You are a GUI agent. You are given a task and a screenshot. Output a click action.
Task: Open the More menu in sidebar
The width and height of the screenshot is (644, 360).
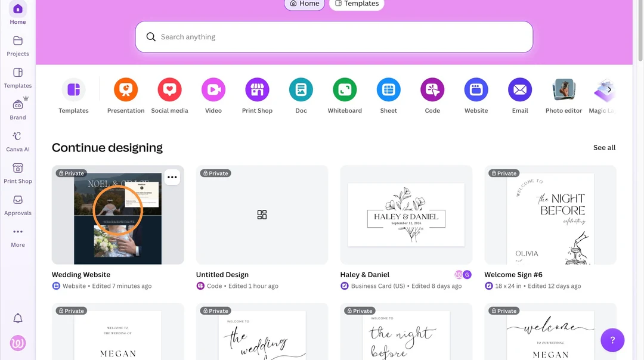18,237
